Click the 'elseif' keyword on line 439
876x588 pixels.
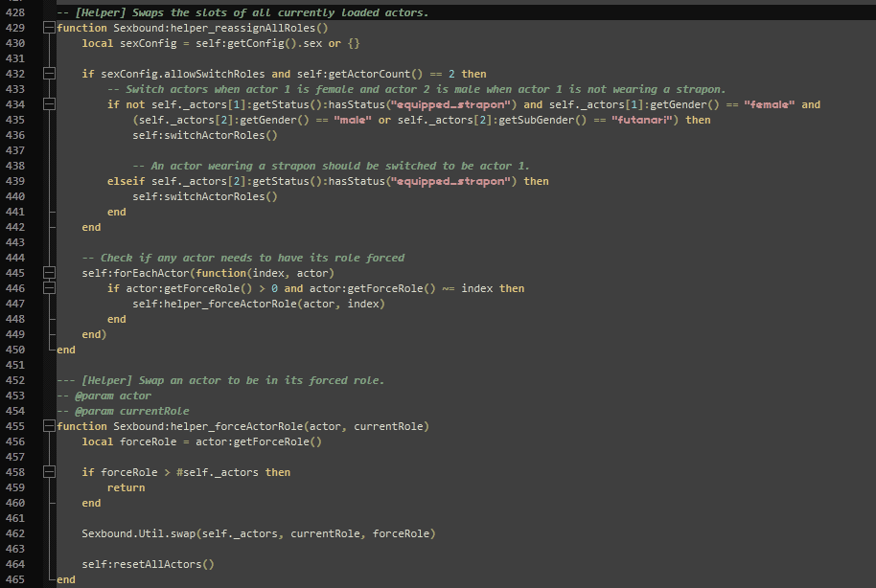126,181
